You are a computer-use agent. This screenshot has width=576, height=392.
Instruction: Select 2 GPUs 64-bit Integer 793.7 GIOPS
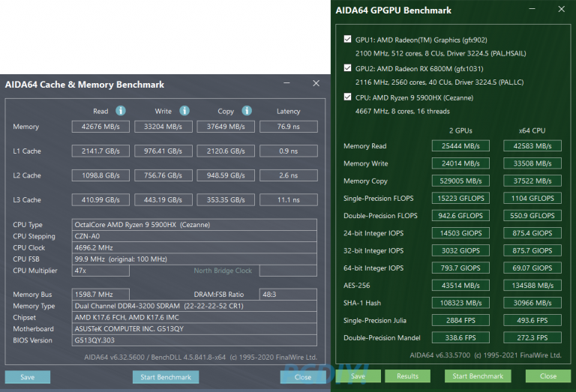point(460,268)
